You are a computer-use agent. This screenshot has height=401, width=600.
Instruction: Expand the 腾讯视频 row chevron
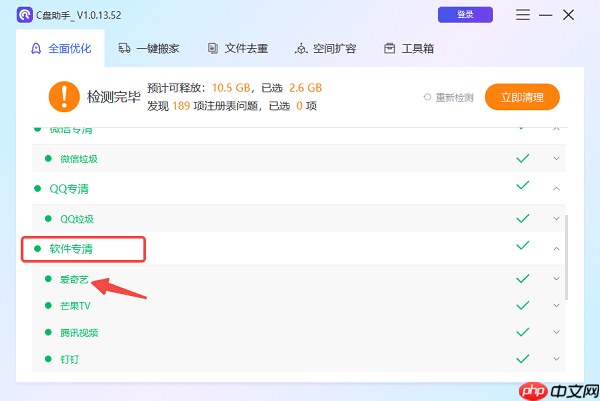556,332
